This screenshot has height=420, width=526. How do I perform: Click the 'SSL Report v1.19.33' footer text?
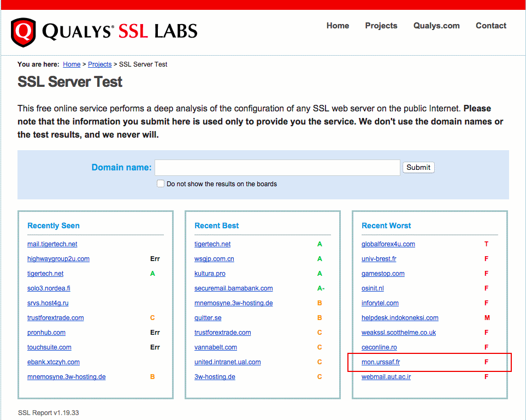pos(48,413)
